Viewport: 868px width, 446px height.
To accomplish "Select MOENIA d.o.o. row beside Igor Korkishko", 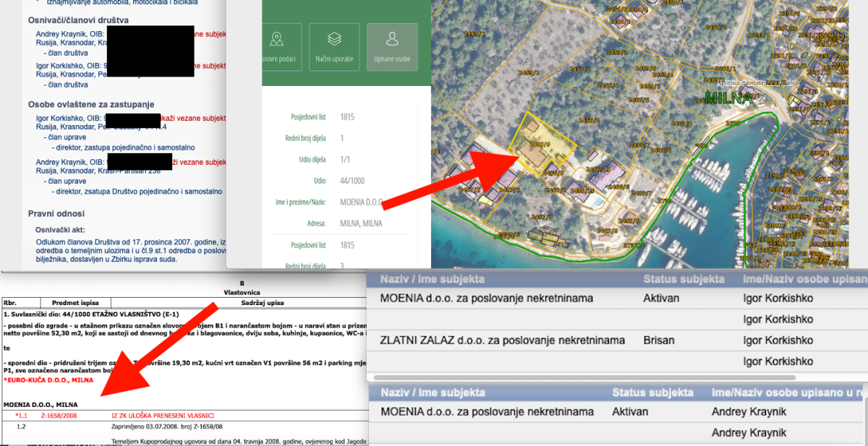I will pyautogui.click(x=486, y=298).
